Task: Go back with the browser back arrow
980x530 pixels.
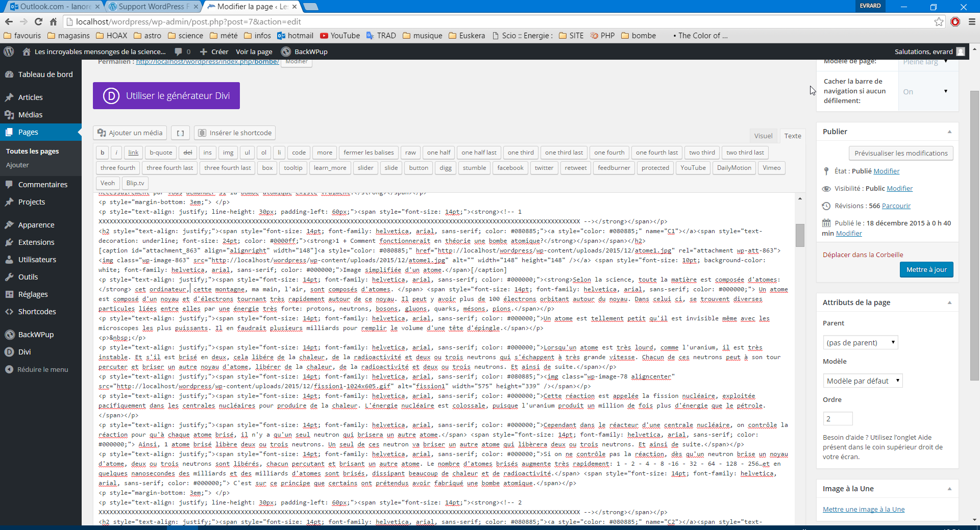Action: (9, 21)
